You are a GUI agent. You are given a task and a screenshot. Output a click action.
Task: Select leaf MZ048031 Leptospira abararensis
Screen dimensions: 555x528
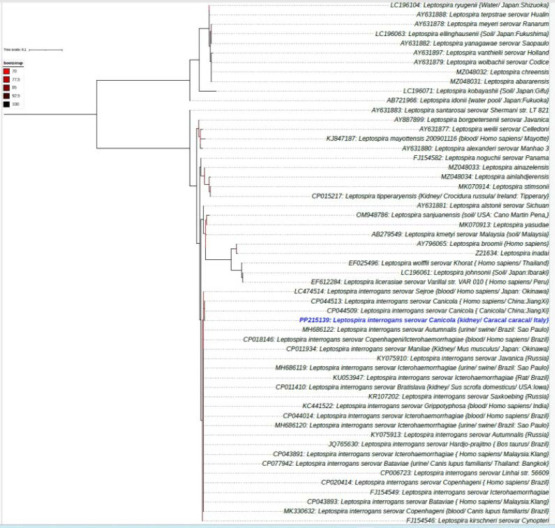click(x=500, y=81)
